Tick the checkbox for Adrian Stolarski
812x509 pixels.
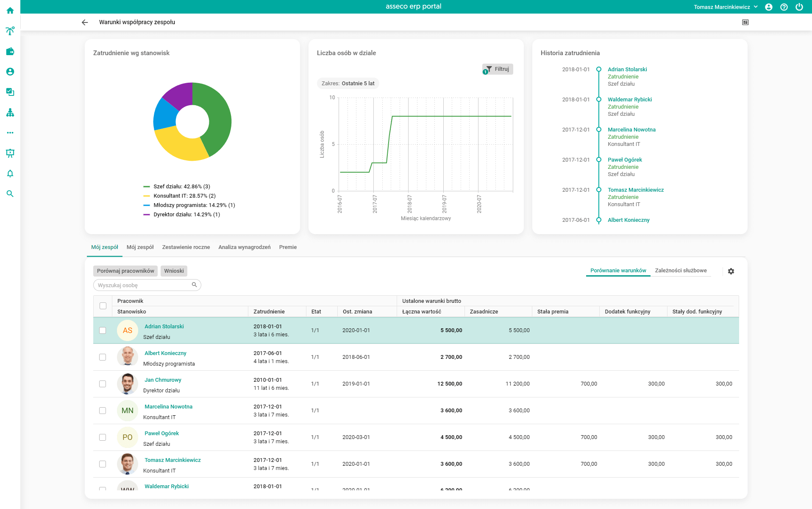pos(103,330)
